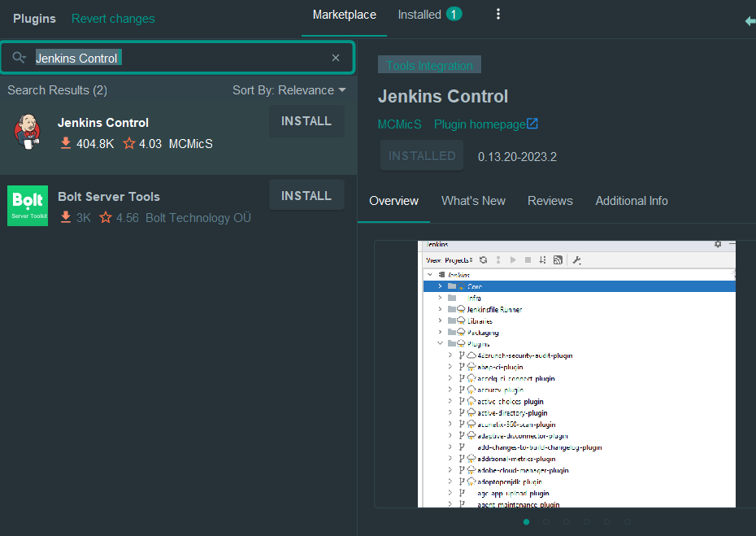Open MCMicS vendor link
The height and width of the screenshot is (536, 756).
400,124
